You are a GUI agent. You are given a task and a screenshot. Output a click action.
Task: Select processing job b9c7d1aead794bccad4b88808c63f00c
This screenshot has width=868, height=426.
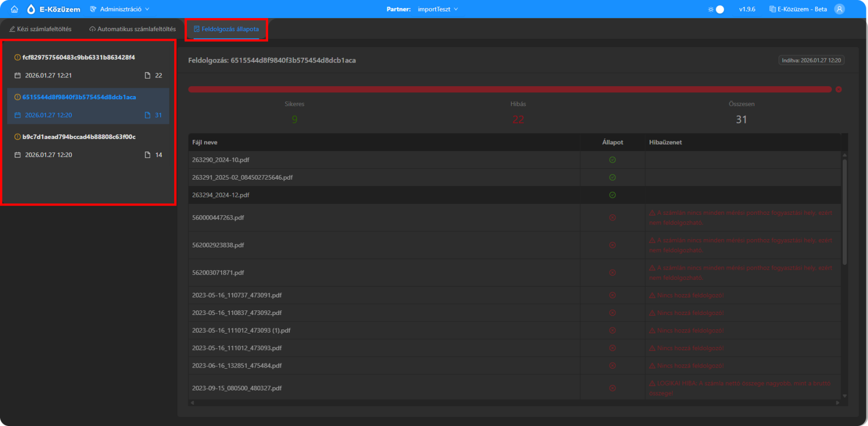click(x=79, y=137)
